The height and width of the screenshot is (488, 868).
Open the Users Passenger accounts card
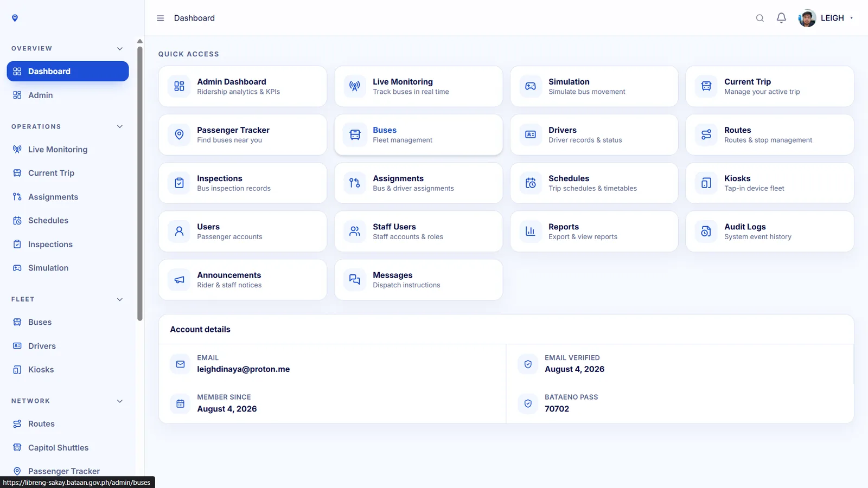point(242,231)
